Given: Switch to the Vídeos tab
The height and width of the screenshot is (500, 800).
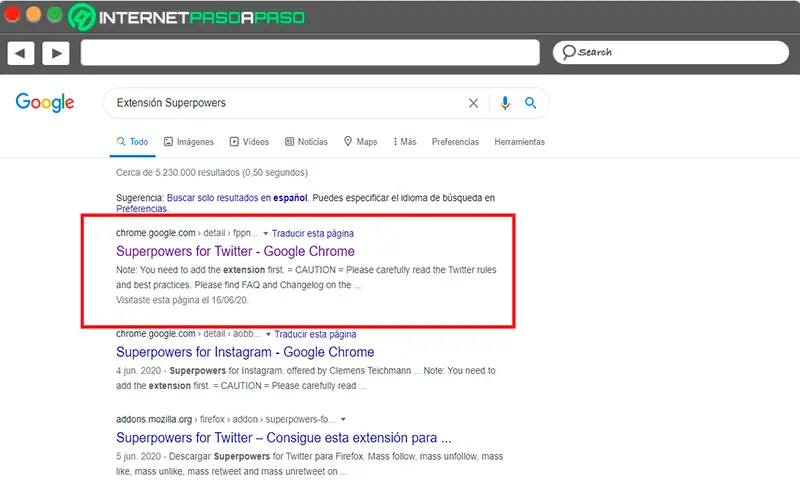Looking at the screenshot, I should tap(249, 142).
